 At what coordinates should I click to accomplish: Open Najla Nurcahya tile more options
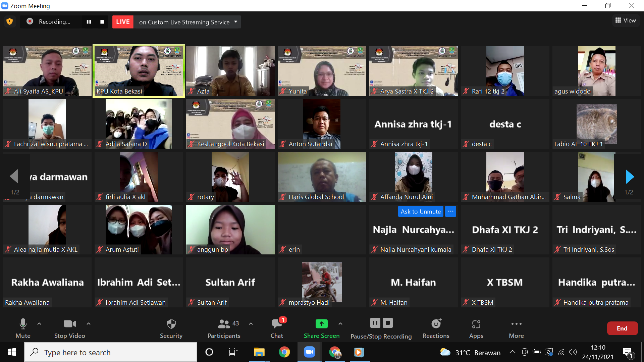click(x=450, y=212)
